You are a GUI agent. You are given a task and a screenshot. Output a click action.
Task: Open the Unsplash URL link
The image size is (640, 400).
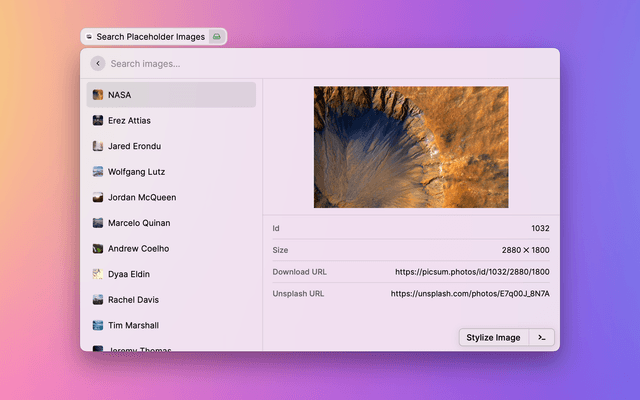click(x=470, y=294)
